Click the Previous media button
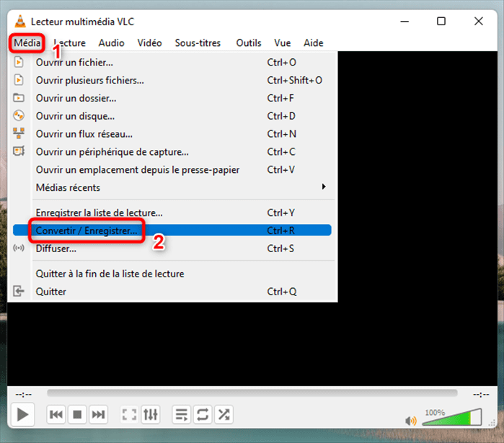Image resolution: width=504 pixels, height=443 pixels. click(56, 414)
